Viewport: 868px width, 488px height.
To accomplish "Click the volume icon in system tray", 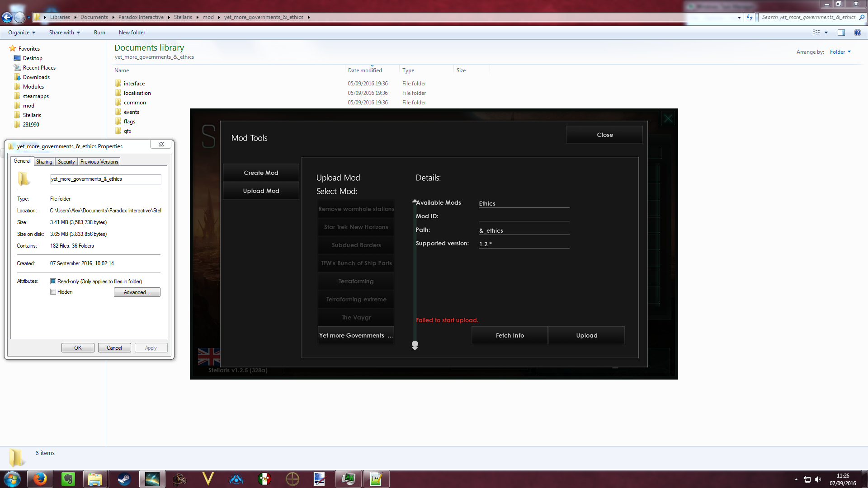I will click(x=818, y=479).
